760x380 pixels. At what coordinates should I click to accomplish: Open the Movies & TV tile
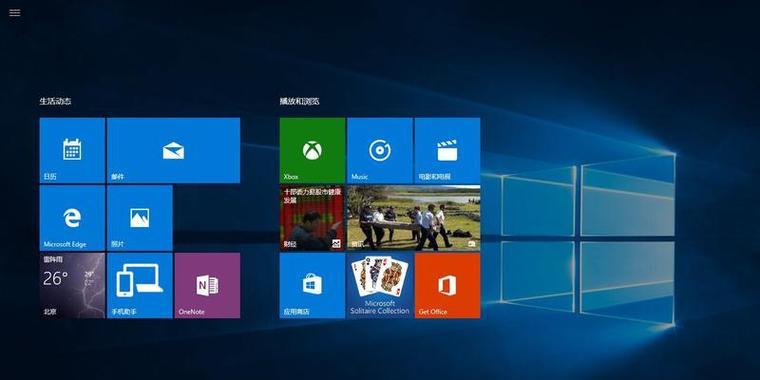click(x=447, y=150)
